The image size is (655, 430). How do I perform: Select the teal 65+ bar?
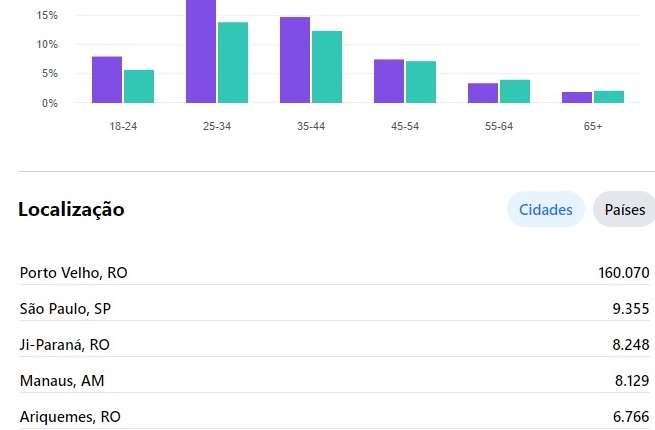click(x=609, y=97)
